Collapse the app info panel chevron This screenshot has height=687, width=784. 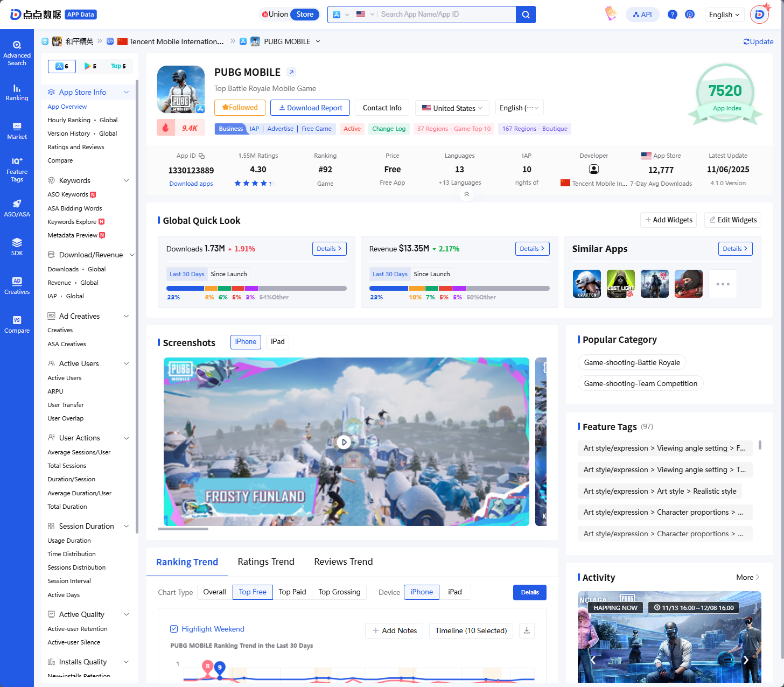click(467, 194)
